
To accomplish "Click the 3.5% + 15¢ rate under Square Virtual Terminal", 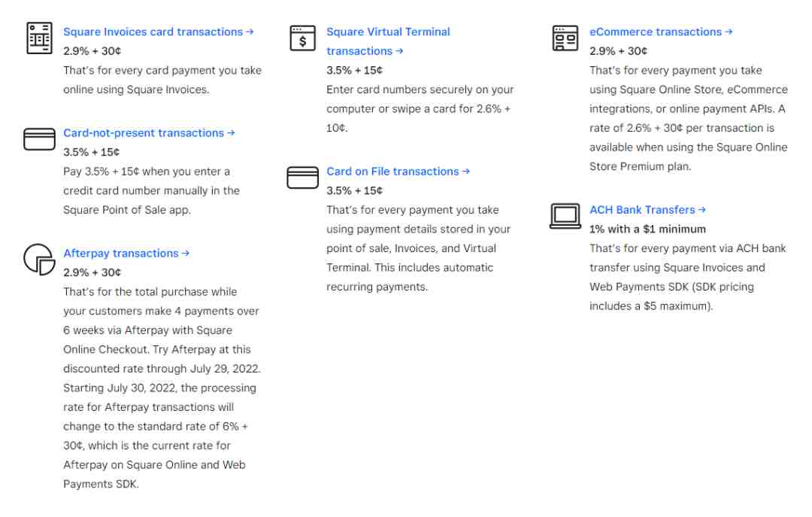I will [x=355, y=70].
